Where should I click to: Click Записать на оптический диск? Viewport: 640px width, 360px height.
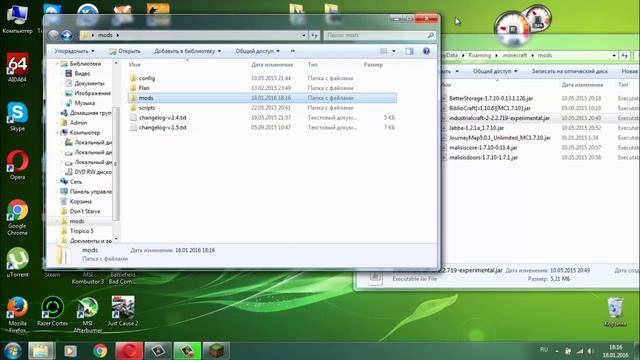tap(569, 71)
